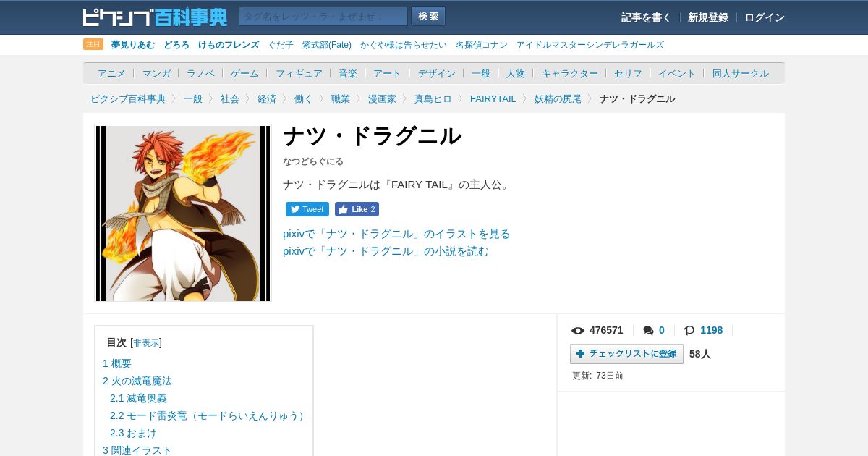Open trending tag アイドルマスターシンデレラガールズ

[x=590, y=45]
